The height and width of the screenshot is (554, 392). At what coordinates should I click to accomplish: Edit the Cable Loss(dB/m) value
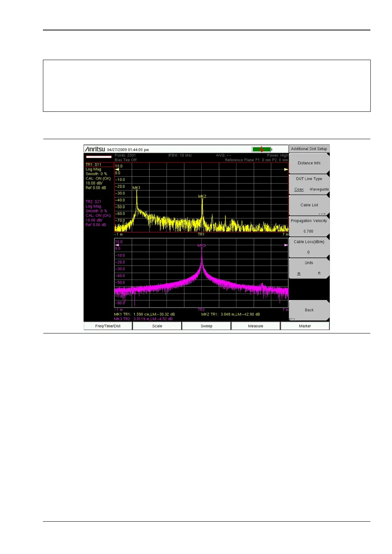tap(308, 252)
